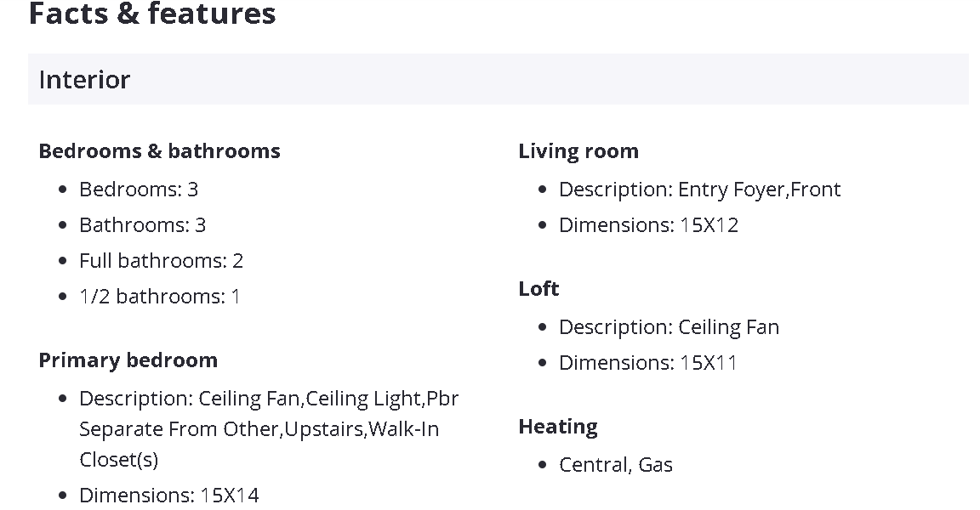
Task: Click the Bedrooms: 3 list item
Action: click(x=139, y=190)
